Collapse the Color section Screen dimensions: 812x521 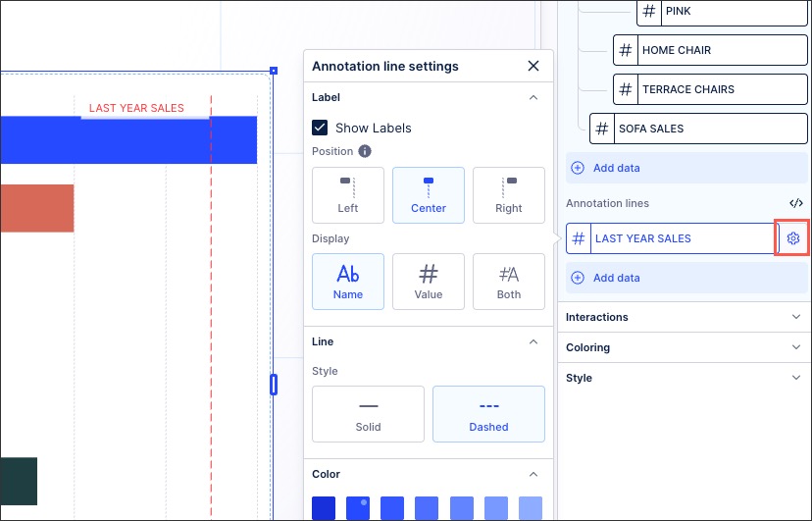click(533, 474)
